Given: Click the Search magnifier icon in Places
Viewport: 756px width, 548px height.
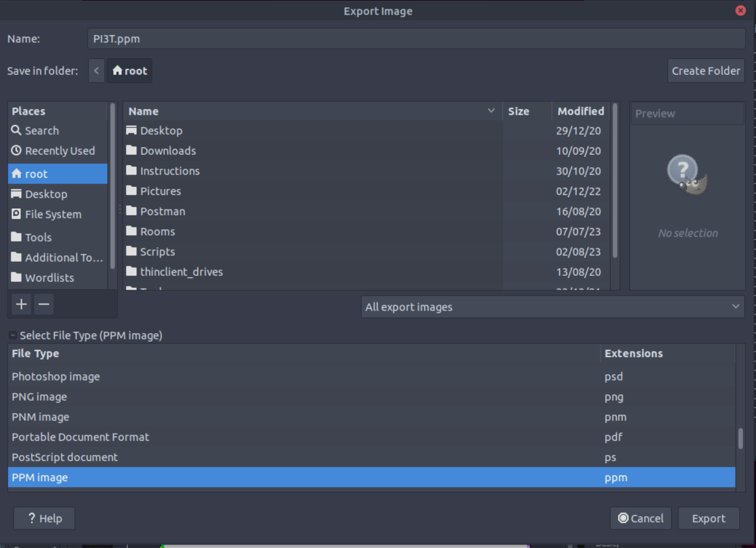Looking at the screenshot, I should (x=16, y=131).
